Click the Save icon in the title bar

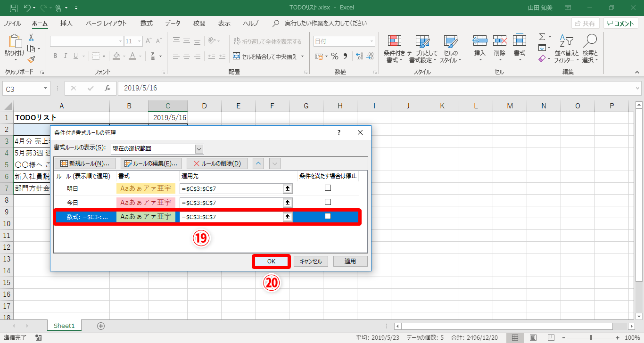14,8
